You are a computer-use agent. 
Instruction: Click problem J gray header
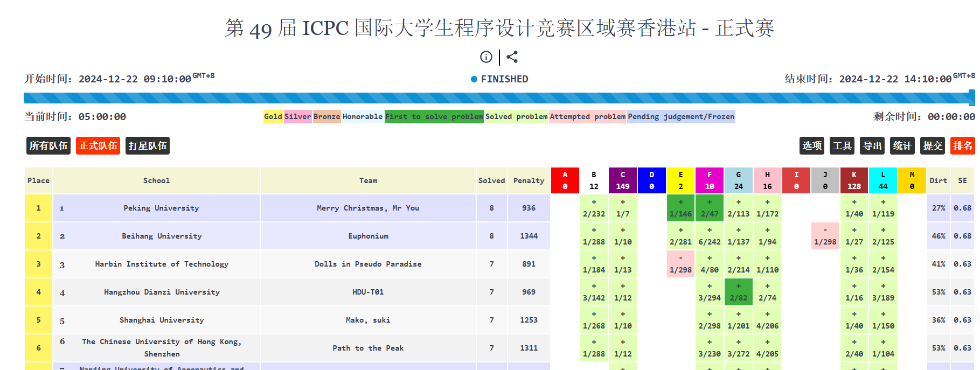click(825, 180)
